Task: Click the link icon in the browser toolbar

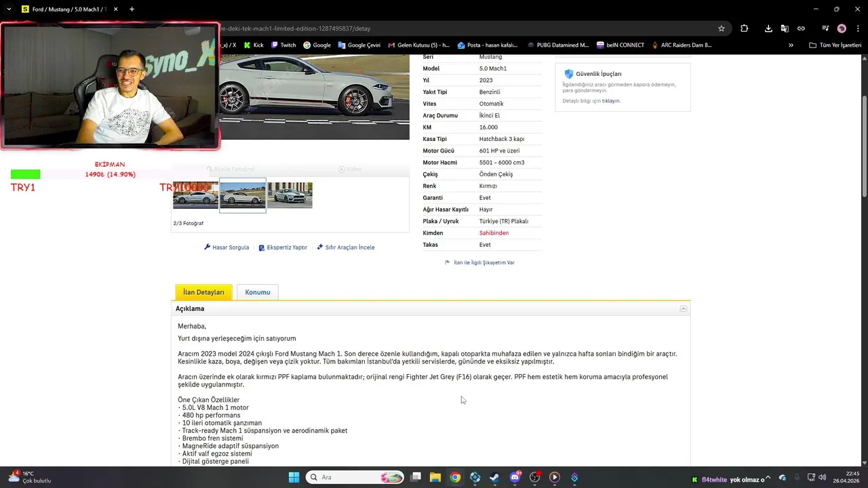Action: click(801, 28)
